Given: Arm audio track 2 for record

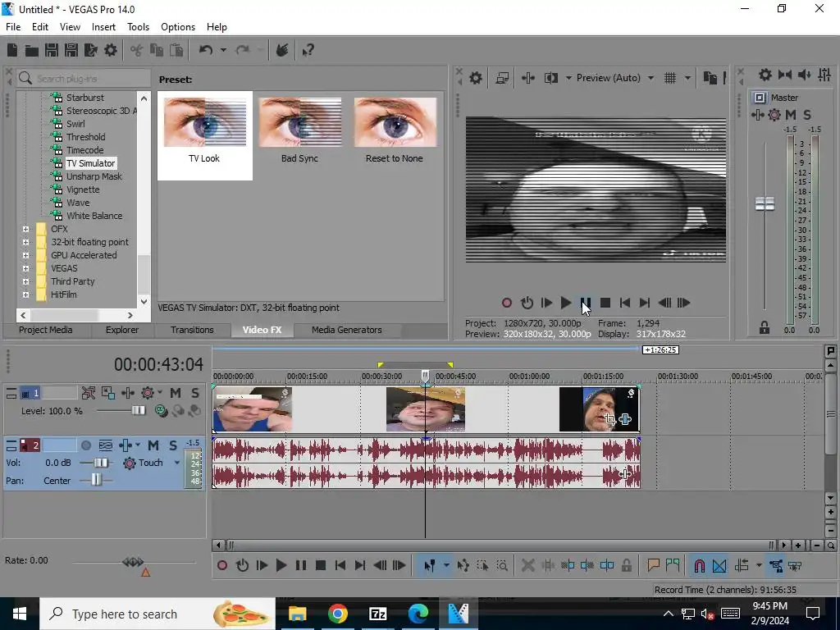Looking at the screenshot, I should 85,445.
